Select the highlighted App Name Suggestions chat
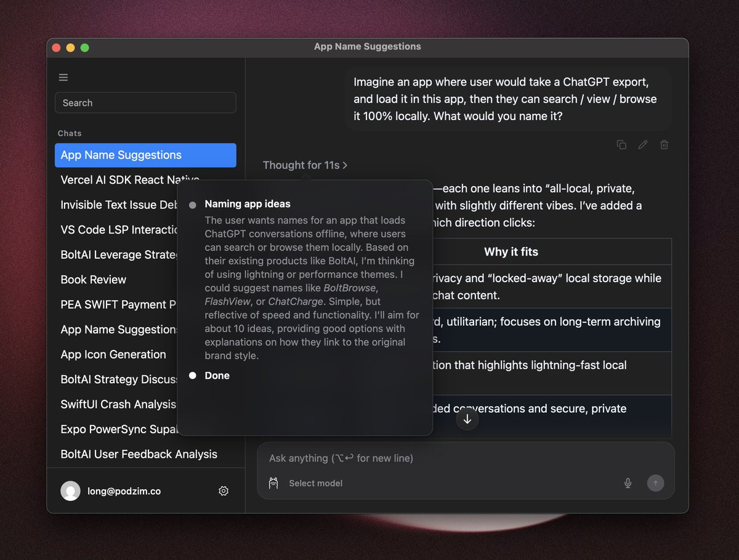Screen dimensions: 739x560 pos(145,155)
